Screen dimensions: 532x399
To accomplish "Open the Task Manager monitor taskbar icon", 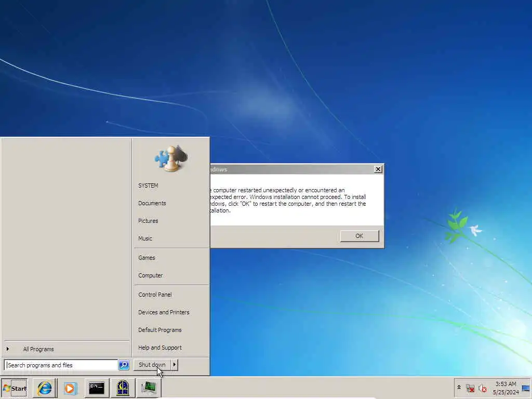I will [x=149, y=388].
